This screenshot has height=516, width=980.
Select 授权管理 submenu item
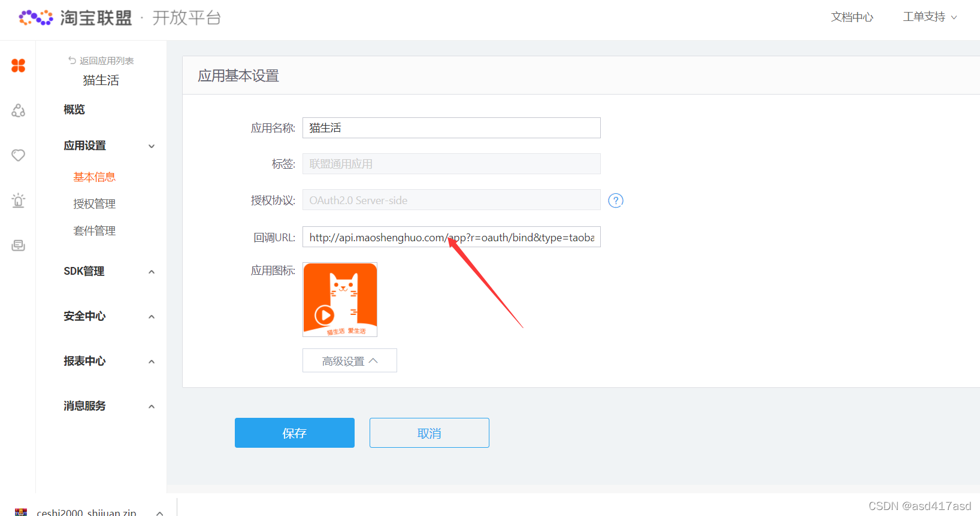pos(94,204)
